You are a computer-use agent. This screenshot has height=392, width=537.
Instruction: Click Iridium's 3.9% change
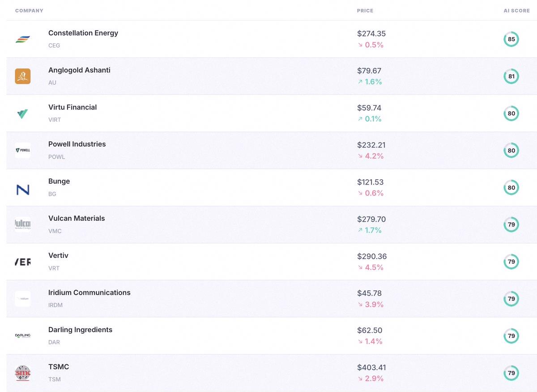point(371,305)
